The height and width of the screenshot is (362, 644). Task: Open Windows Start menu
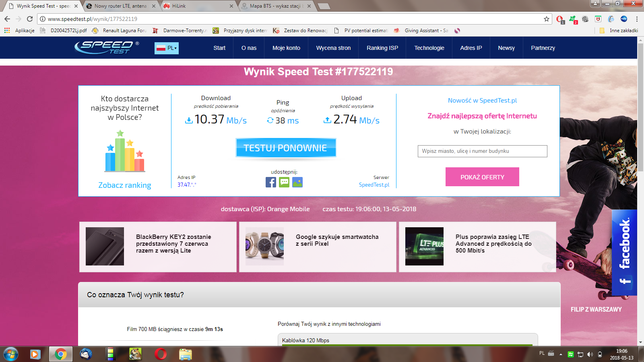point(11,354)
